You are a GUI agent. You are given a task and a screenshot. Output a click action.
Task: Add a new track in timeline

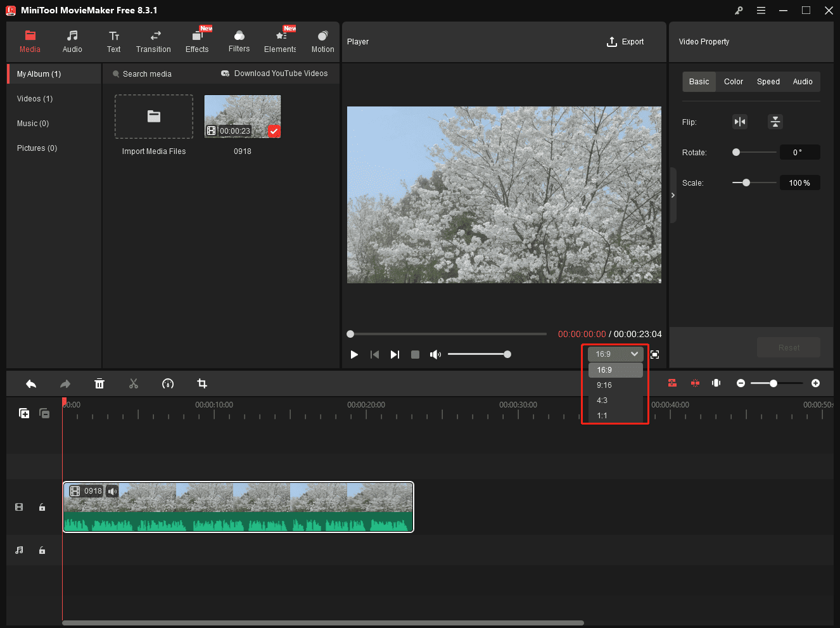[x=24, y=413]
